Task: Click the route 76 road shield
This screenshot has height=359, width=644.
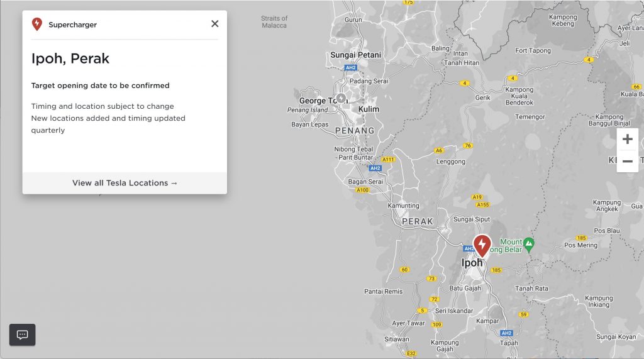Action: click(467, 146)
